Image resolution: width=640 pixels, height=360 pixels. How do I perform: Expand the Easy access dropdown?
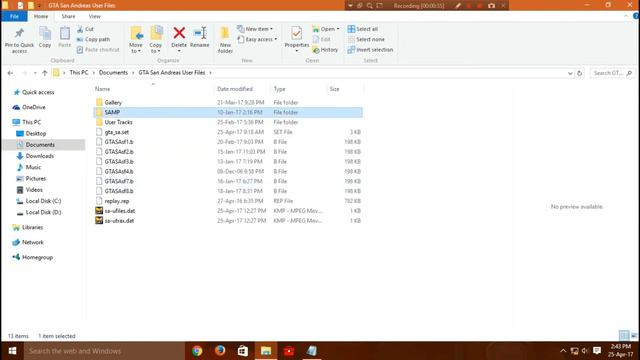(257, 39)
